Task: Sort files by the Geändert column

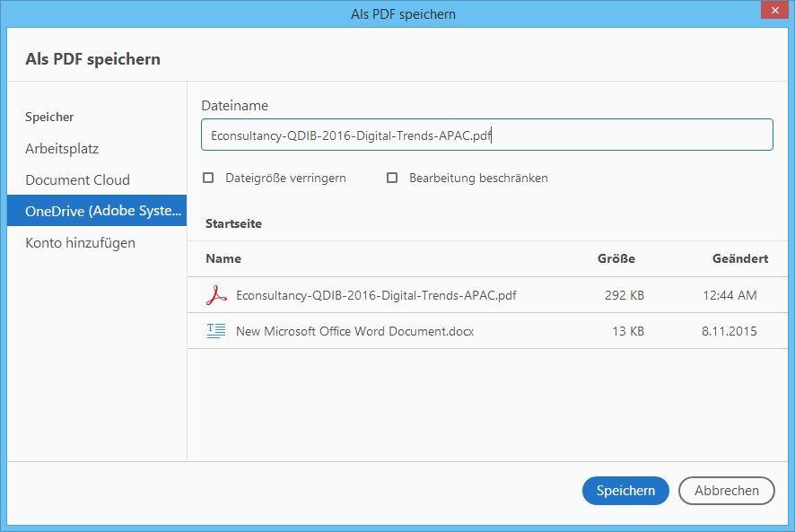Action: (x=739, y=258)
